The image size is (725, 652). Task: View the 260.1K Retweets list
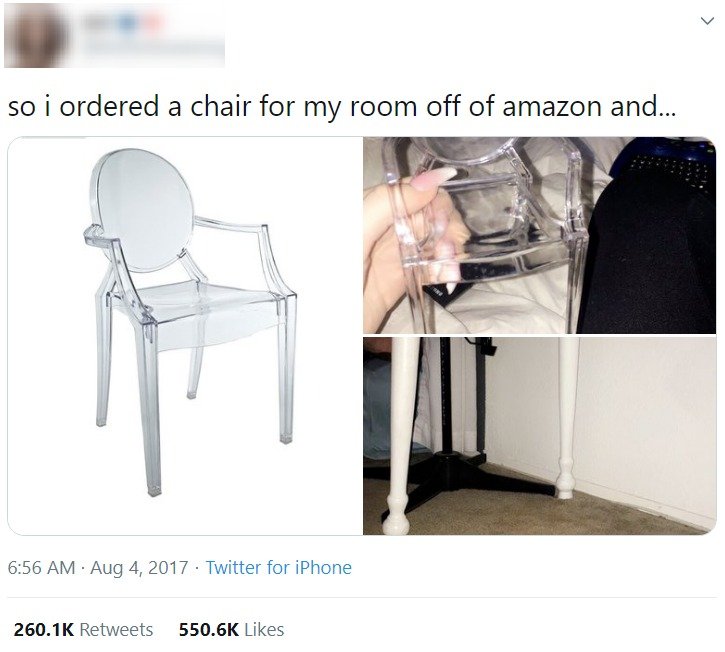pos(83,629)
